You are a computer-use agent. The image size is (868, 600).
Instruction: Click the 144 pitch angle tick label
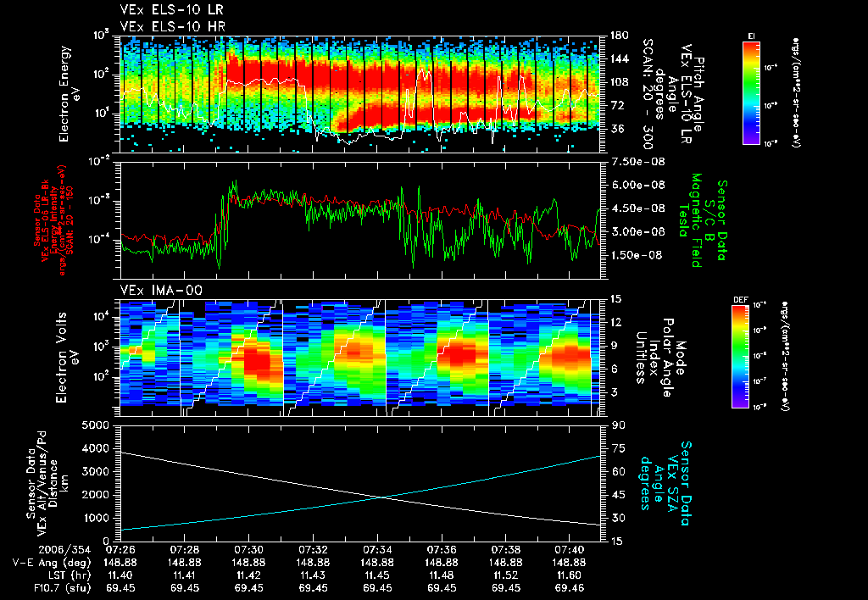pos(620,58)
